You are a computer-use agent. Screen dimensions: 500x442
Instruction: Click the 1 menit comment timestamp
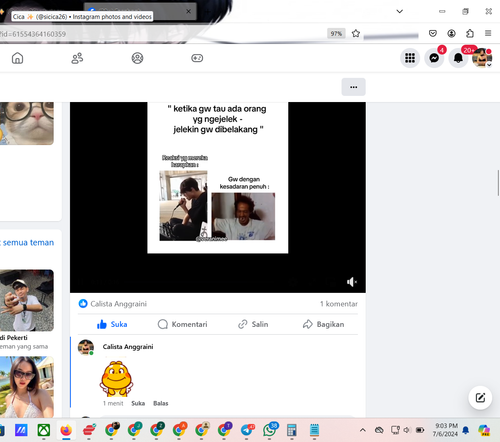(x=113, y=403)
